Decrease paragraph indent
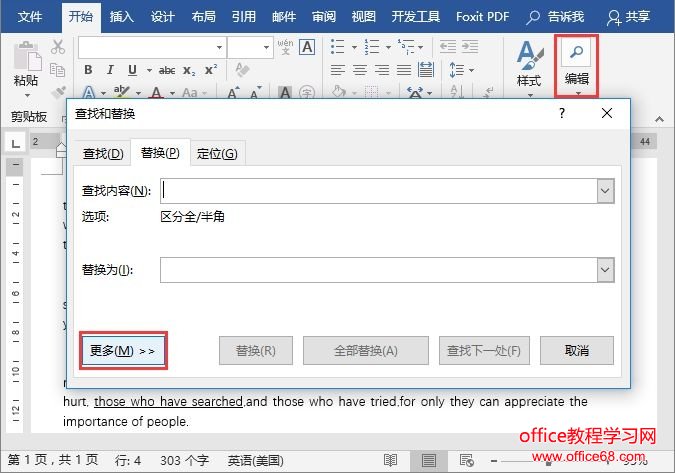Image resolution: width=675 pixels, height=473 pixels. click(448, 46)
